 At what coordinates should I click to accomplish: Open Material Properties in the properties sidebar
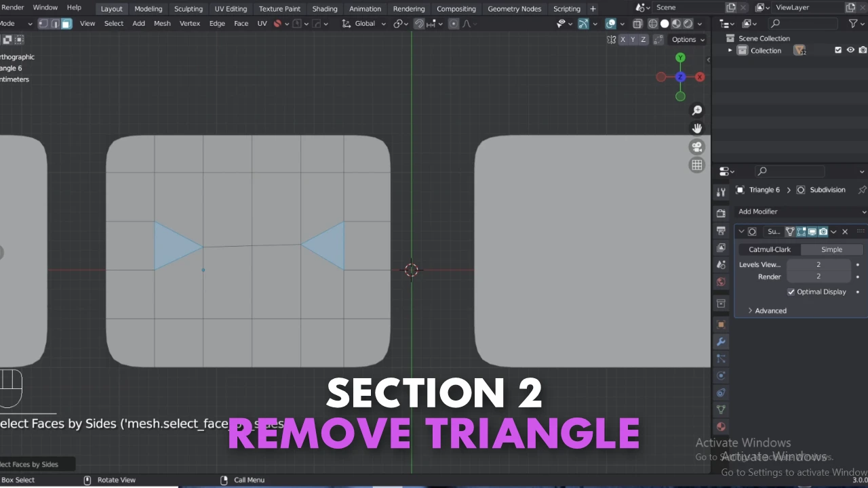pyautogui.click(x=721, y=426)
